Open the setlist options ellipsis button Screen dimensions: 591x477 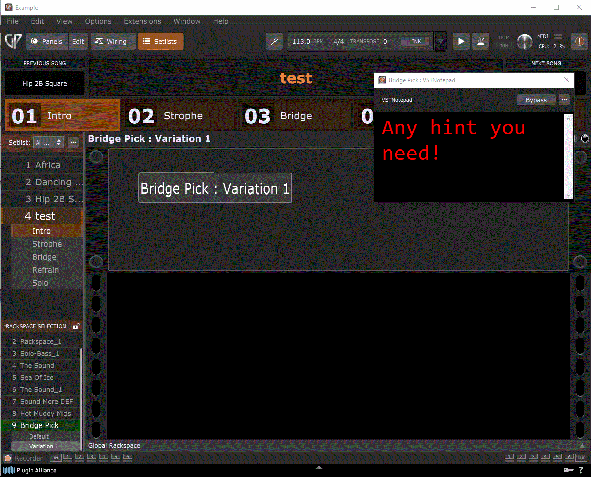click(73, 142)
